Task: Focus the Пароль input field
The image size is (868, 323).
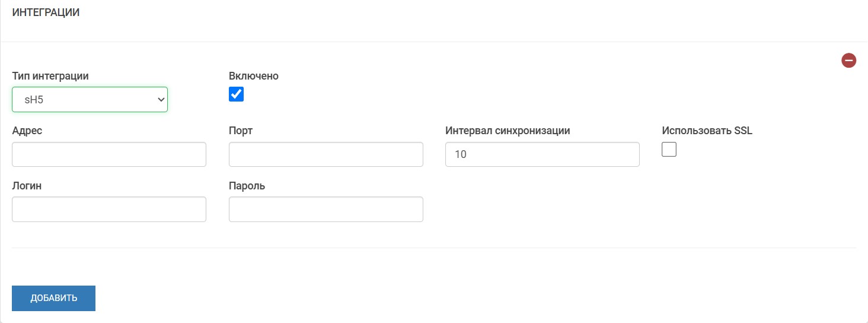Action: click(325, 210)
